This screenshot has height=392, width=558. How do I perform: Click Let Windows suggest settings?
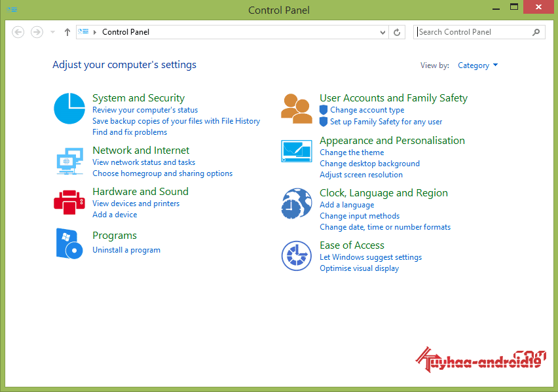point(371,257)
